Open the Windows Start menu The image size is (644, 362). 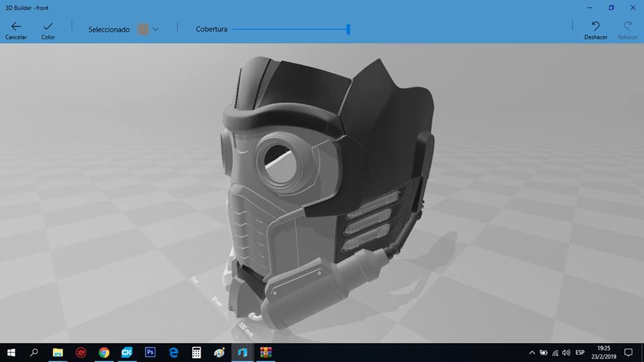tap(11, 353)
